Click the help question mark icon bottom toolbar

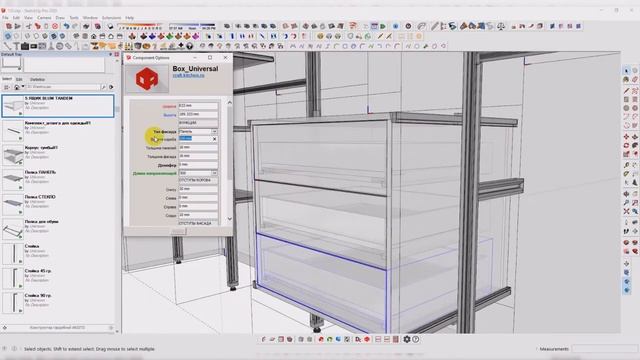[x=416, y=339]
